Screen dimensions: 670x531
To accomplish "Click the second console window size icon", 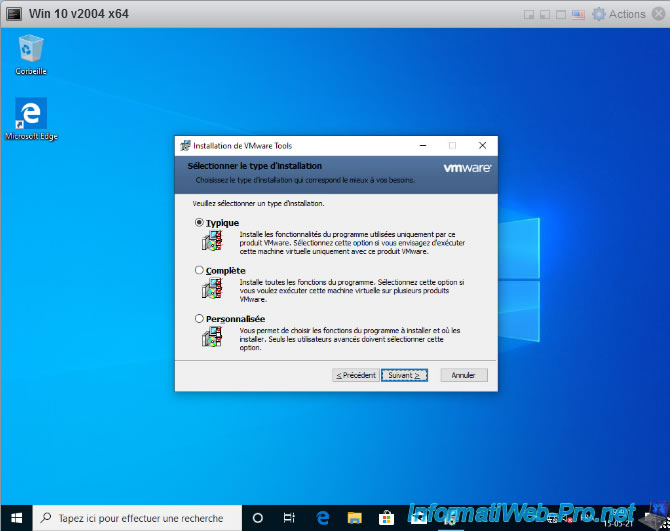I will (545, 15).
